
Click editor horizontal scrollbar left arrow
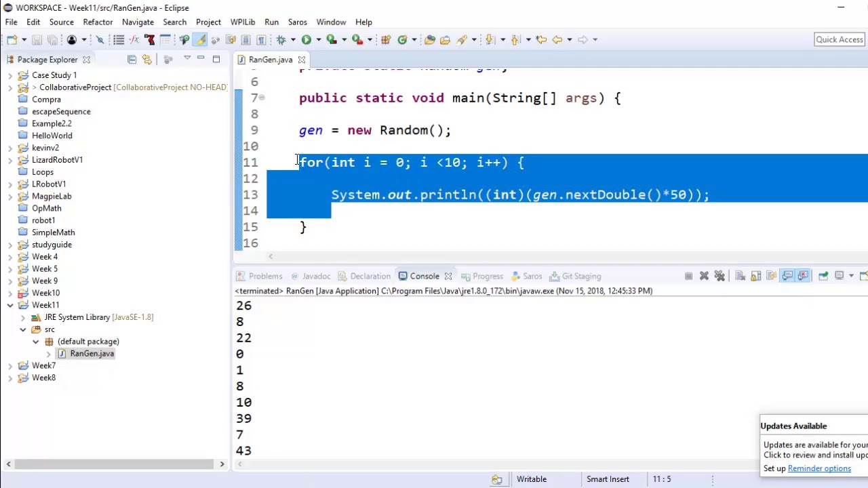[271, 256]
